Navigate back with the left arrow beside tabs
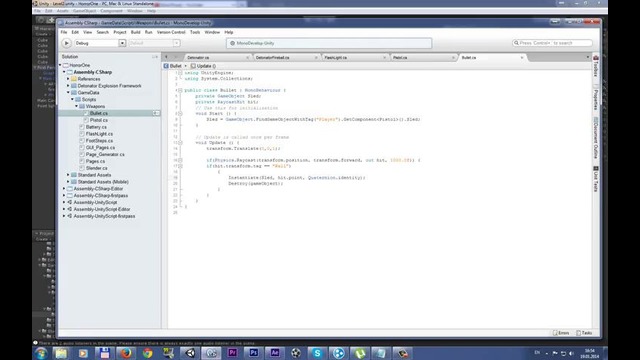This screenshot has width=640, height=360. (166, 57)
